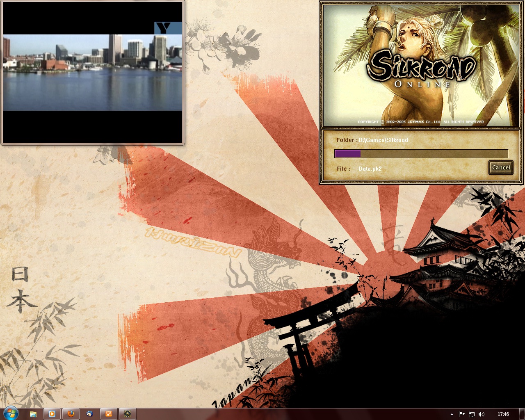Click the Data.pk2 file name label
Viewport: 525px width, 420px height.
click(x=370, y=169)
